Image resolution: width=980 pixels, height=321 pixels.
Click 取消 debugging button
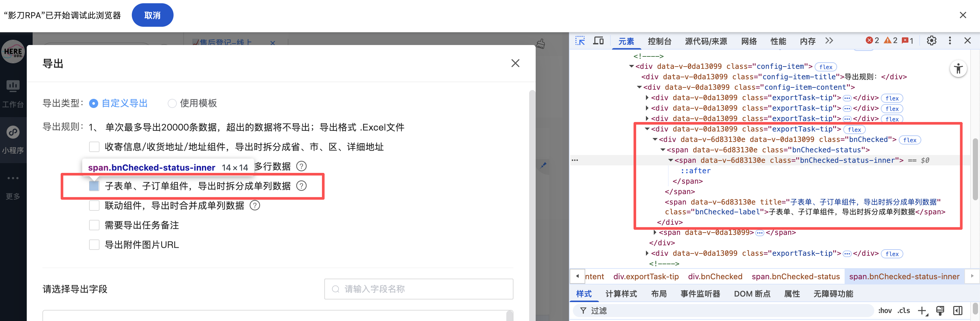click(152, 15)
